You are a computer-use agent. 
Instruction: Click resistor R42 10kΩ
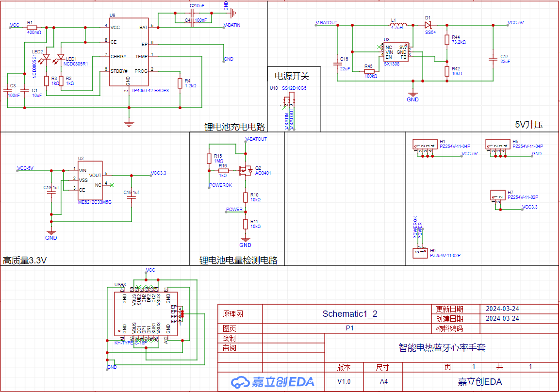447,71
